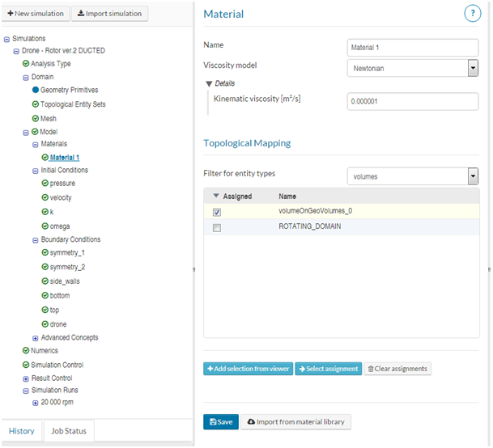Viewport: 493px width, 448px height.
Task: Click green check icon beside Analysis Type
Action: point(26,64)
